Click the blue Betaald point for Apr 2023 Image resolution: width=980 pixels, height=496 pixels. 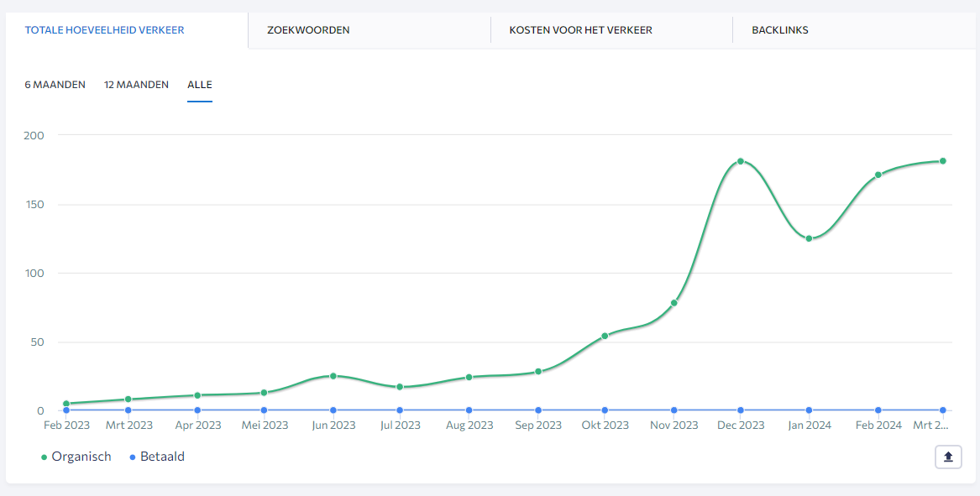pyautogui.click(x=197, y=410)
